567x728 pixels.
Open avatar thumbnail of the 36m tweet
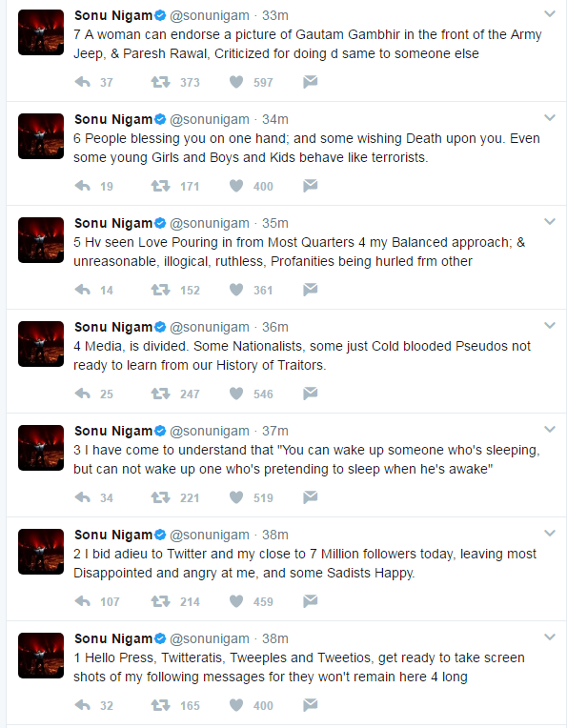coord(41,344)
